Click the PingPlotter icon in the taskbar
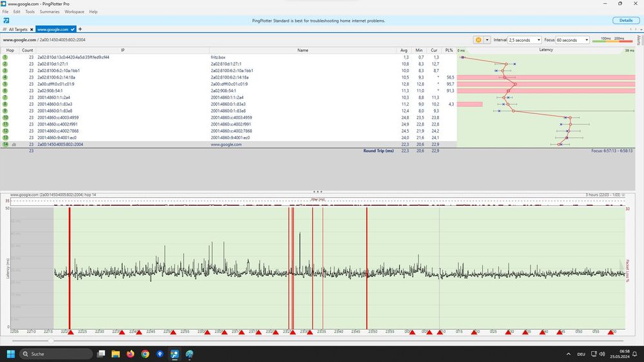 175,354
